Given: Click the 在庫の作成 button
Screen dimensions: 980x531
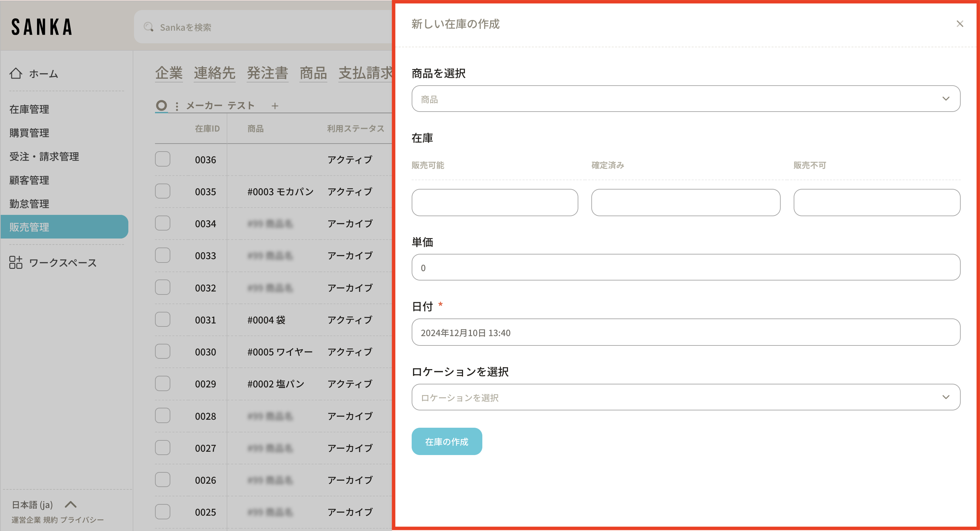Looking at the screenshot, I should pos(447,441).
